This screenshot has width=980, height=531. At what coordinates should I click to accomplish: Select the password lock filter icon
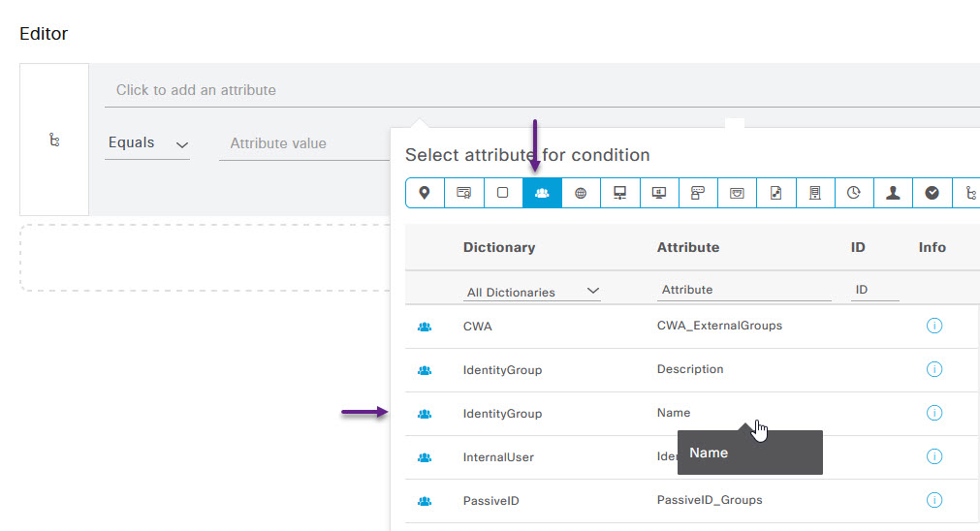tap(698, 193)
